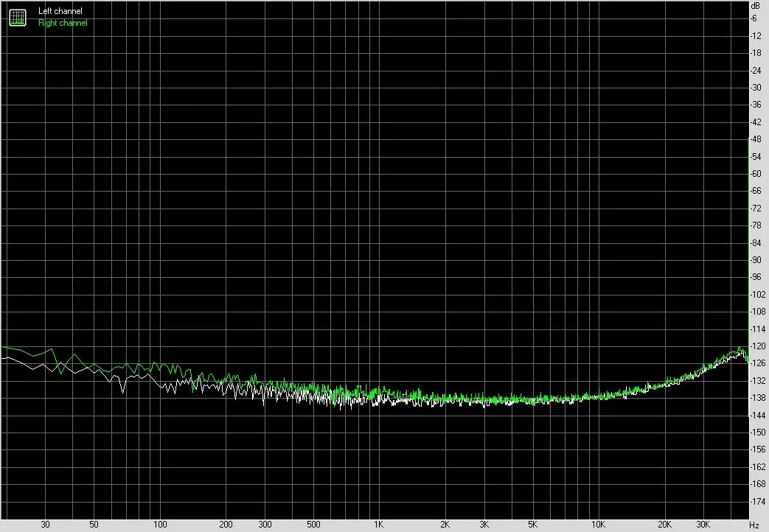Click the '-126' dB axis value
The image size is (769, 532).
coord(758,363)
